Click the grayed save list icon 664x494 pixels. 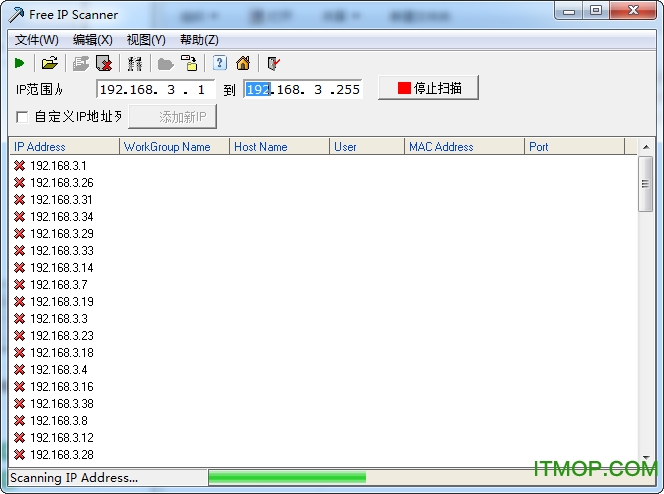(80, 63)
